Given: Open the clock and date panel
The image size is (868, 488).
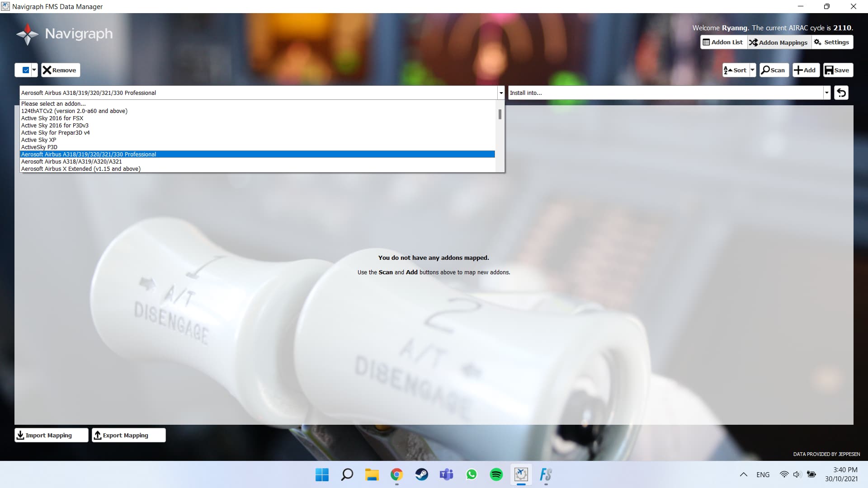Looking at the screenshot, I should pos(841,474).
